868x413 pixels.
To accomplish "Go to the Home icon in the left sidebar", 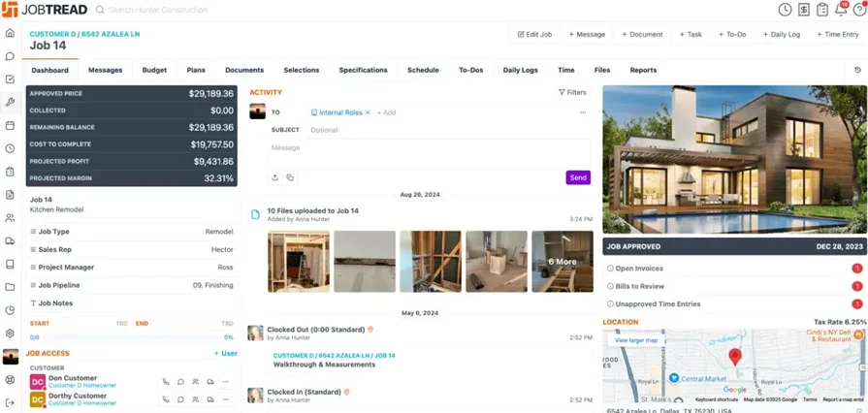I will point(10,33).
